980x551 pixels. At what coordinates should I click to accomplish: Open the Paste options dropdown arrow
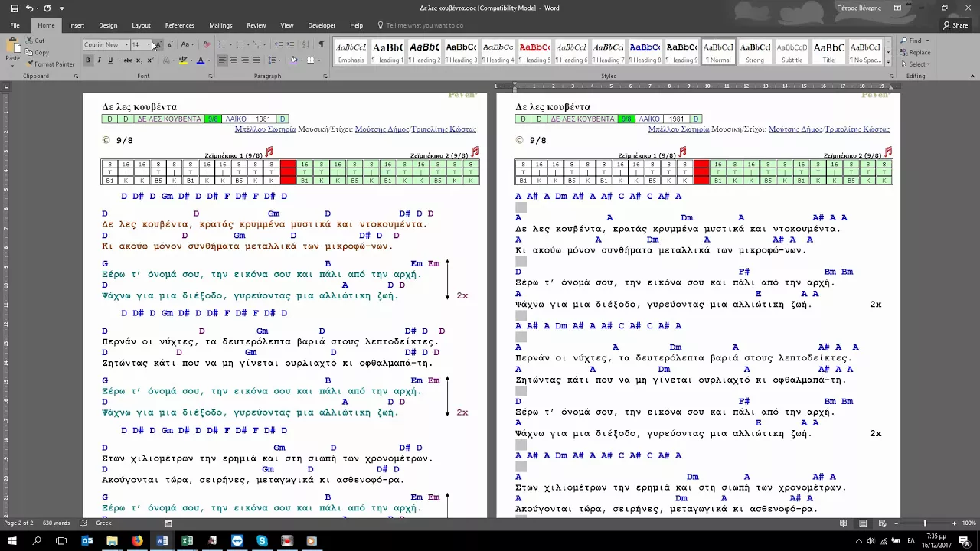click(12, 66)
